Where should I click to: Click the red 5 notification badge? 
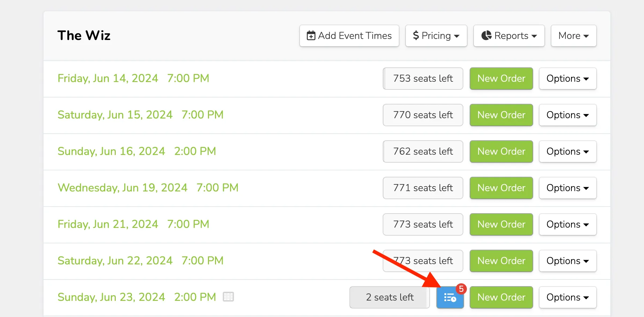click(461, 289)
